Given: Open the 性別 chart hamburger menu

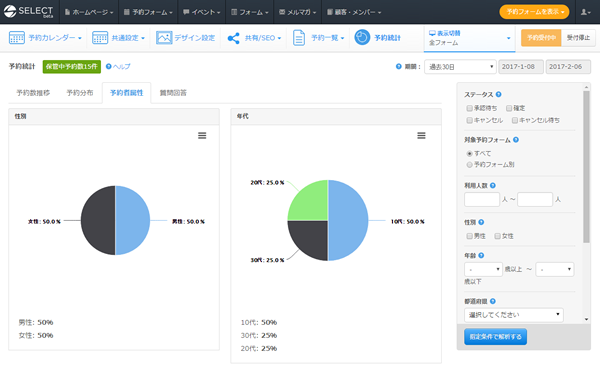Looking at the screenshot, I should pos(202,135).
